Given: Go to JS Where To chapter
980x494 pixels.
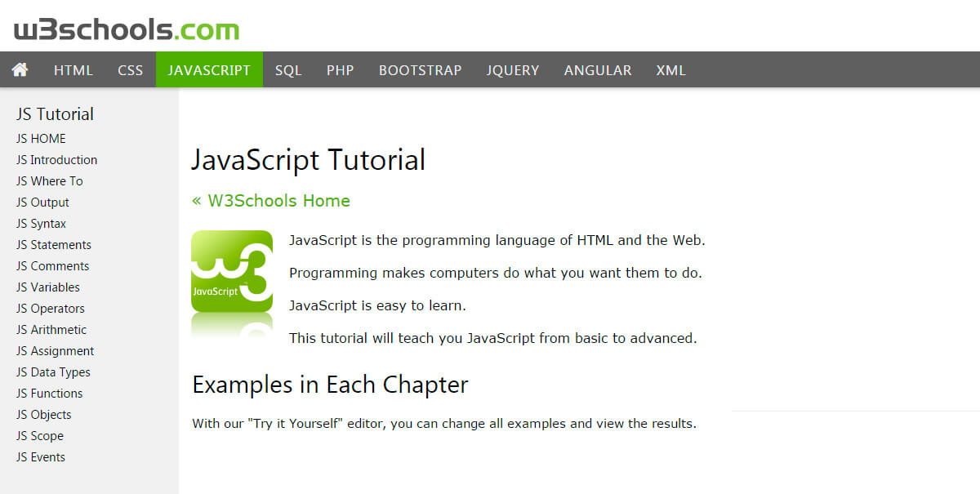Looking at the screenshot, I should click(x=50, y=181).
